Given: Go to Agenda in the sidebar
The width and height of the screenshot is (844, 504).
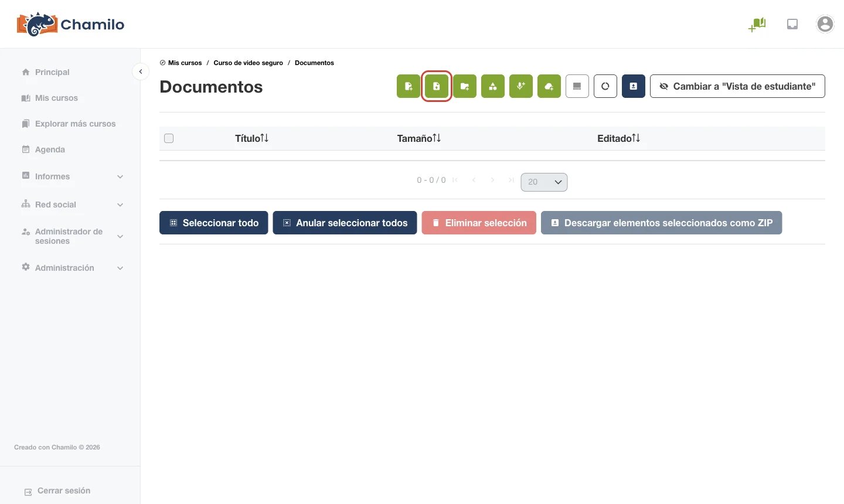Looking at the screenshot, I should [x=50, y=149].
